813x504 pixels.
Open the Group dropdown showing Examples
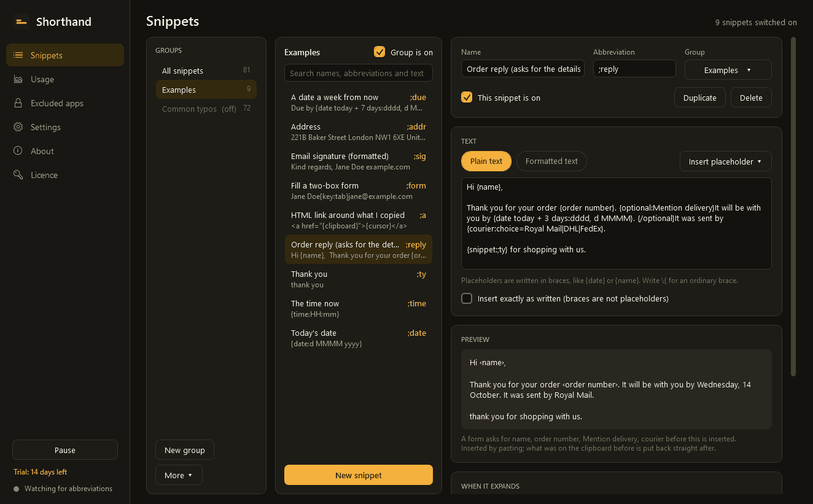point(728,70)
